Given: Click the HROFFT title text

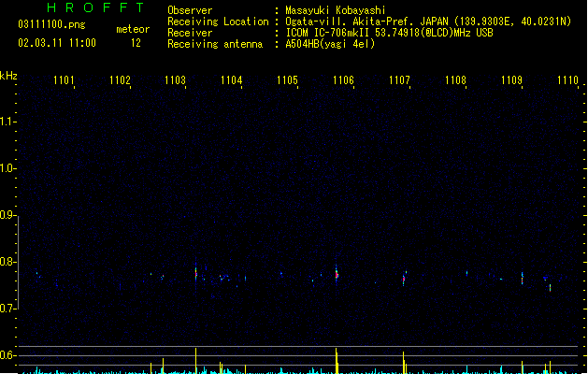Looking at the screenshot, I should (95, 7).
